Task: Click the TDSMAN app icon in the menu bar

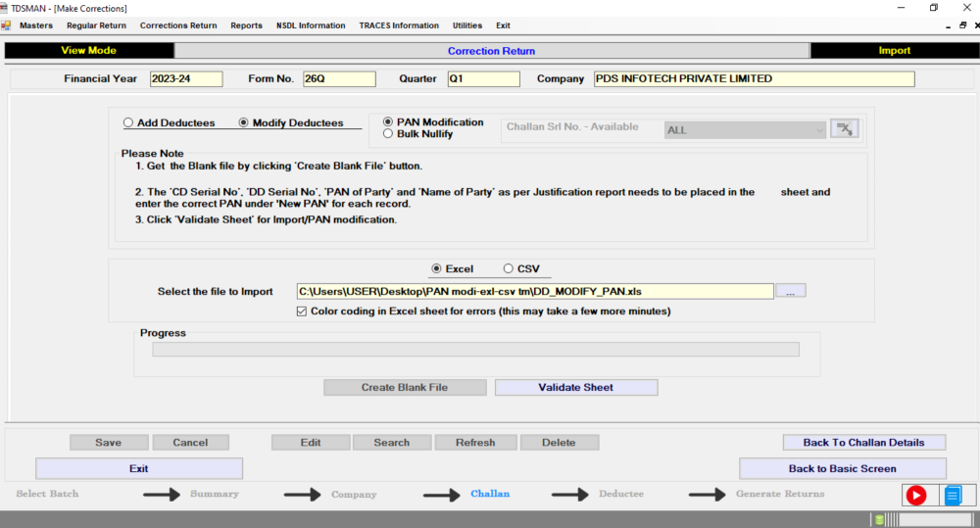Action: (x=6, y=25)
